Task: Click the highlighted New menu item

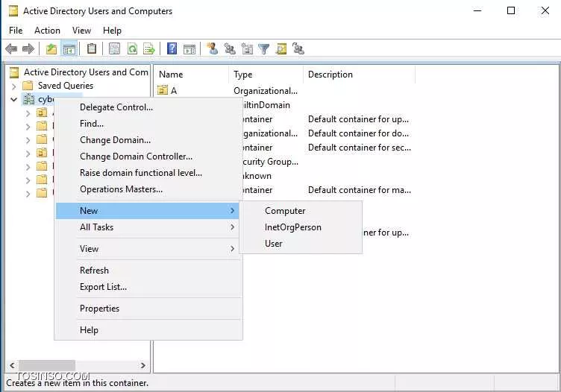Action: pyautogui.click(x=148, y=211)
